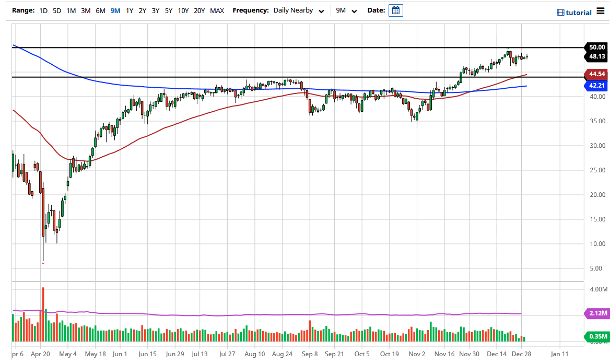Viewport: 610px width, 364px height.
Task: Select the 3M range option
Action: coord(86,10)
